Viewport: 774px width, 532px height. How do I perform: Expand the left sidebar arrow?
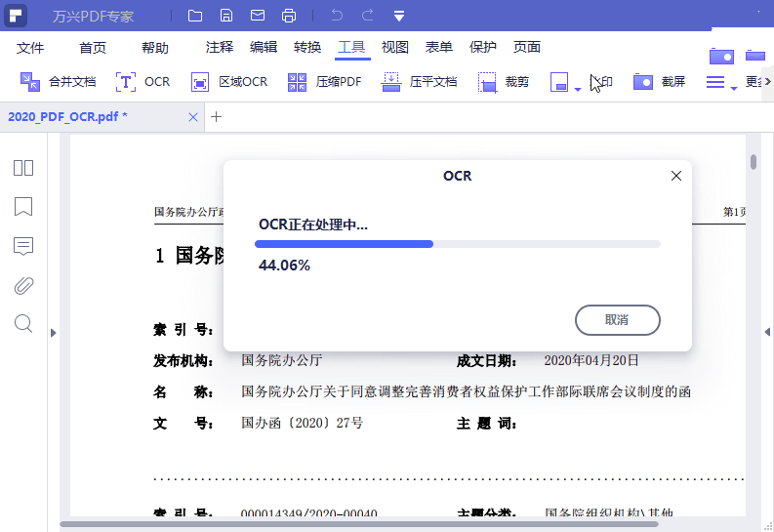click(54, 333)
